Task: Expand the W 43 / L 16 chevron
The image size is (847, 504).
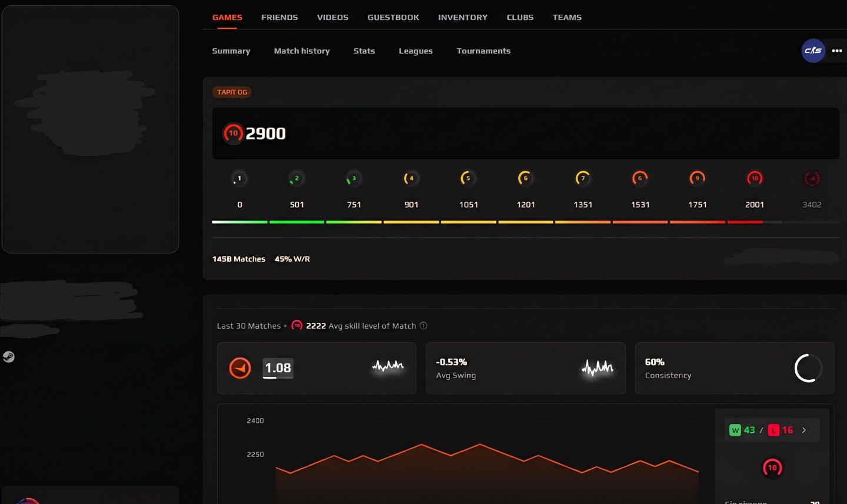Action: point(804,430)
